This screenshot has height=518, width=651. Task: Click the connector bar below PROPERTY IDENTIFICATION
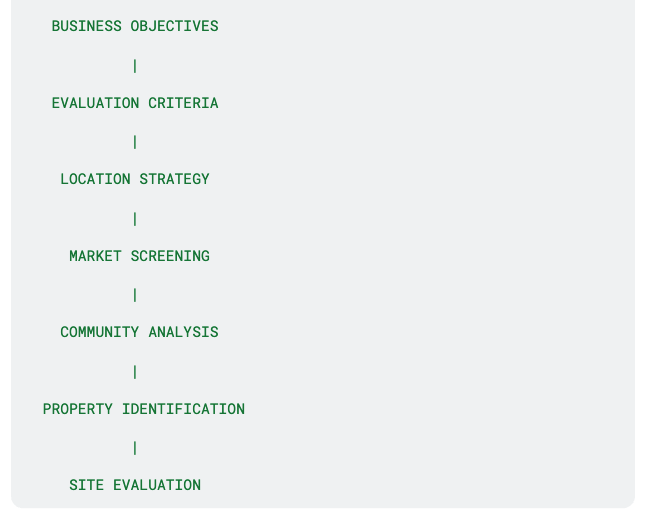tap(135, 448)
